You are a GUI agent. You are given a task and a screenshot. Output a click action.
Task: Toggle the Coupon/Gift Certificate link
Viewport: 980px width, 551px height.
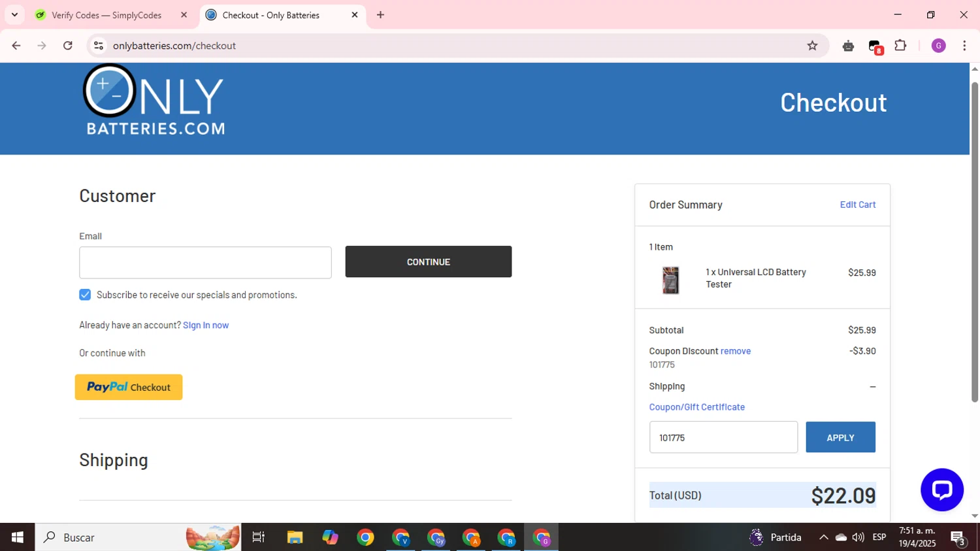(x=697, y=407)
